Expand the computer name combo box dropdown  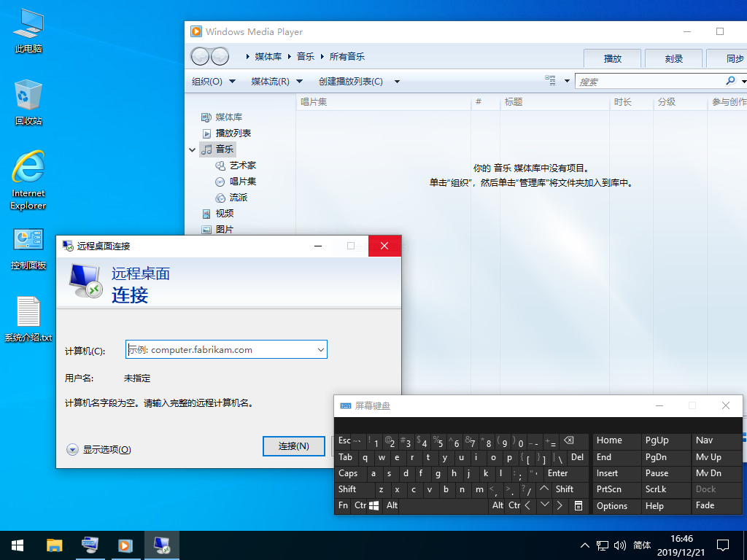tap(320, 350)
